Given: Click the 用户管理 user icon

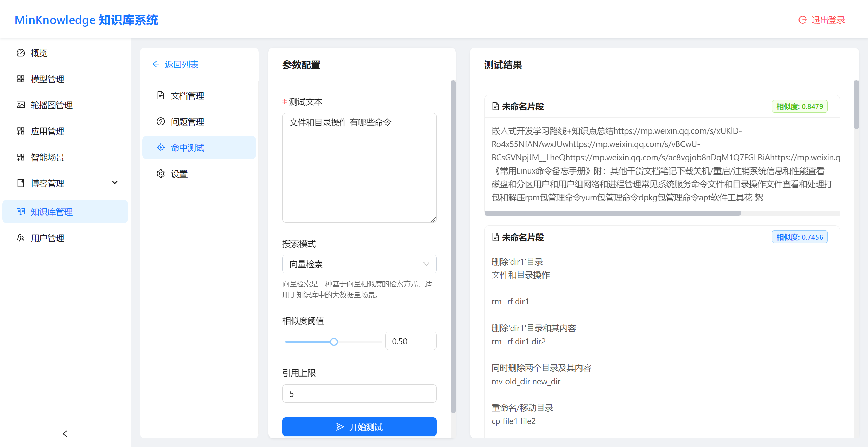Looking at the screenshot, I should (x=21, y=238).
